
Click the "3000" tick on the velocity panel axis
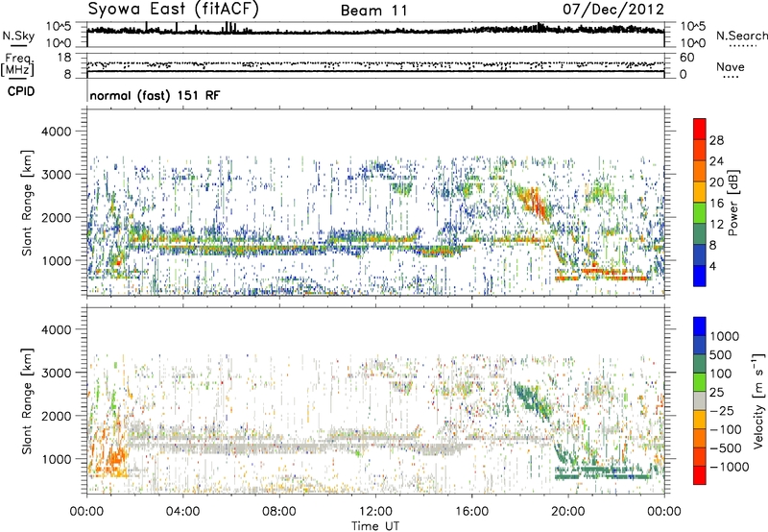(x=57, y=373)
